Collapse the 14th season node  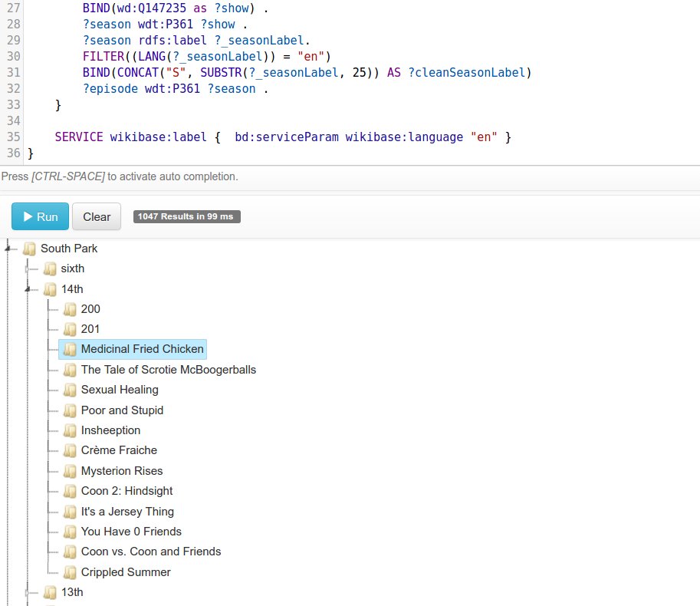click(28, 289)
